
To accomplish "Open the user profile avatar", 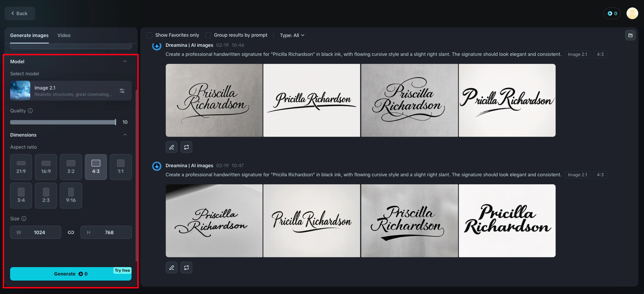I will 632,13.
